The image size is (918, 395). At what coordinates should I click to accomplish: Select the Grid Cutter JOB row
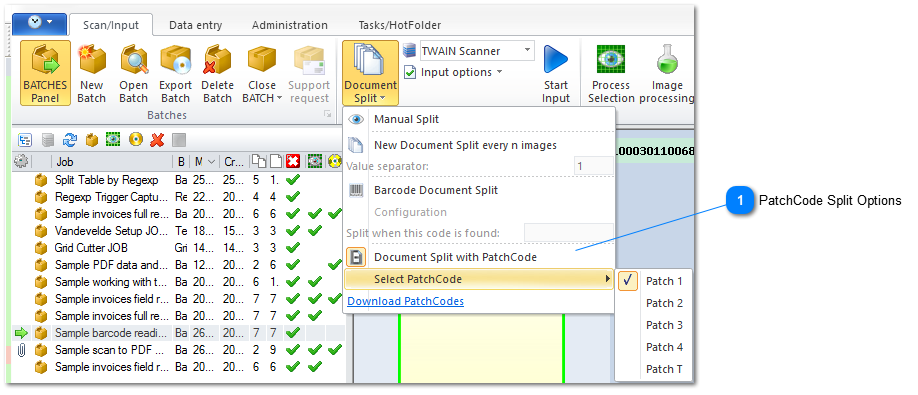point(179,248)
